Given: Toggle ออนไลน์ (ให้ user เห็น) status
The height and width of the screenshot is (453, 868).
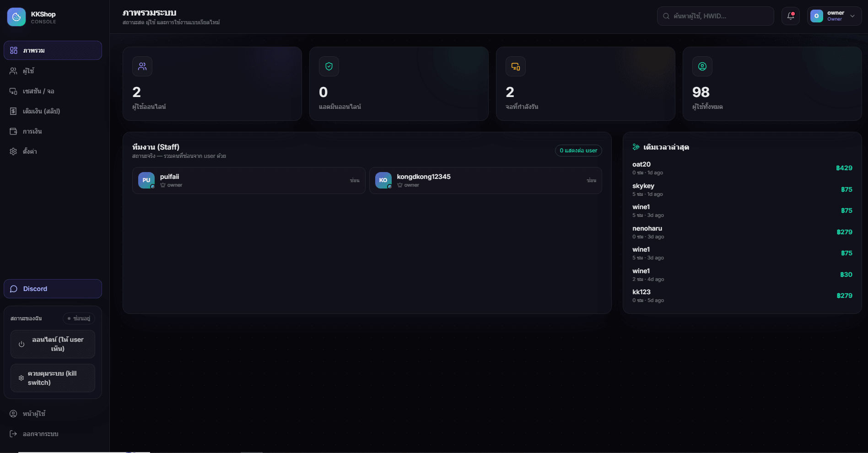Looking at the screenshot, I should pyautogui.click(x=53, y=344).
